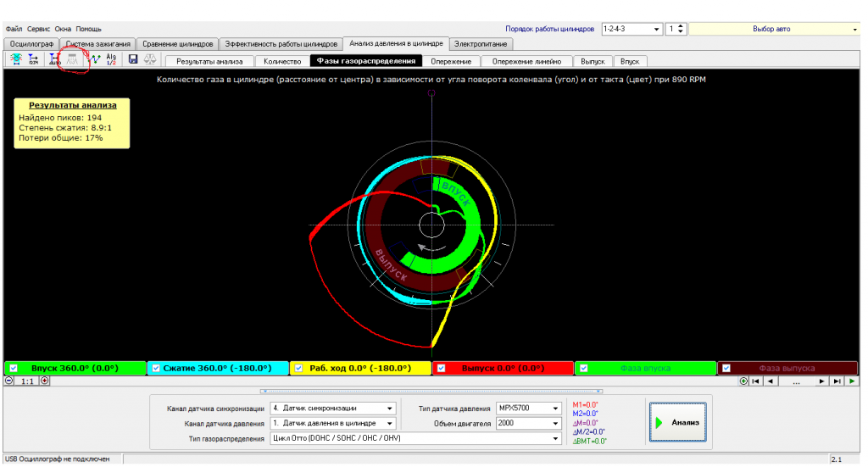Image resolution: width=868 pixels, height=467 pixels.
Task: Click the grayed balance scales toolbar icon
Action: click(x=150, y=59)
